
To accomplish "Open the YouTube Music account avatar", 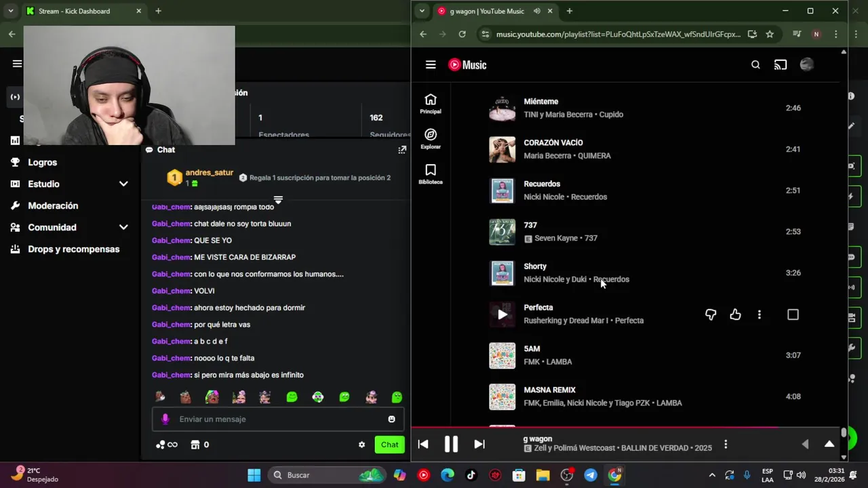I will click(x=806, y=65).
